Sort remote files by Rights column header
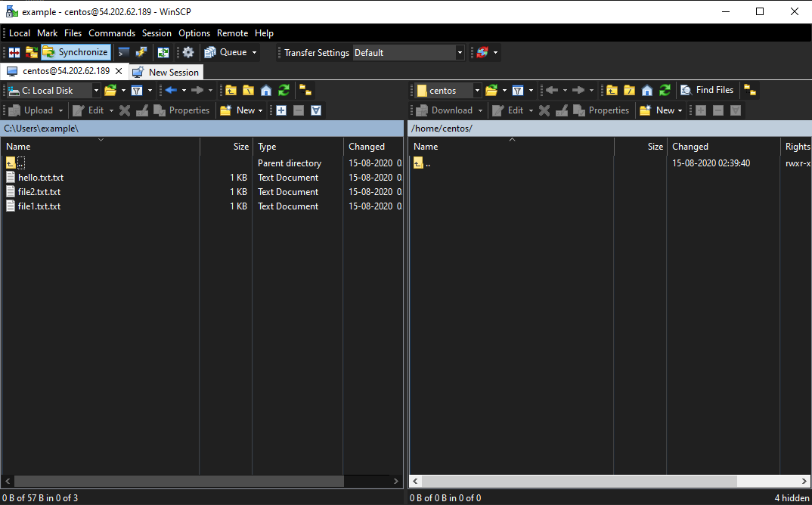Viewport: 812px width, 505px height. 796,147
